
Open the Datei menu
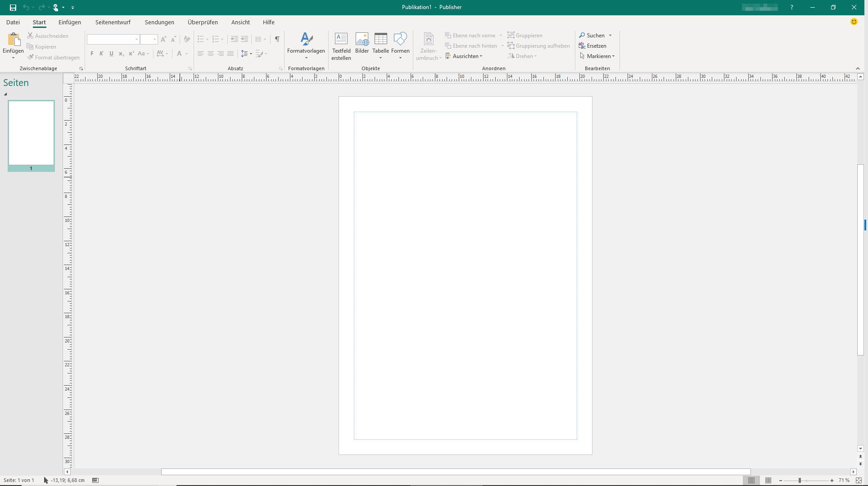click(x=13, y=22)
